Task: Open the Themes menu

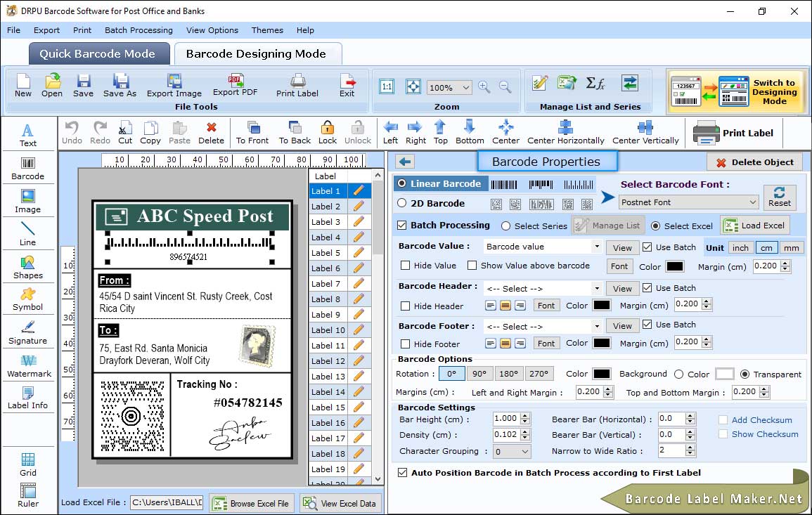Action: tap(267, 30)
